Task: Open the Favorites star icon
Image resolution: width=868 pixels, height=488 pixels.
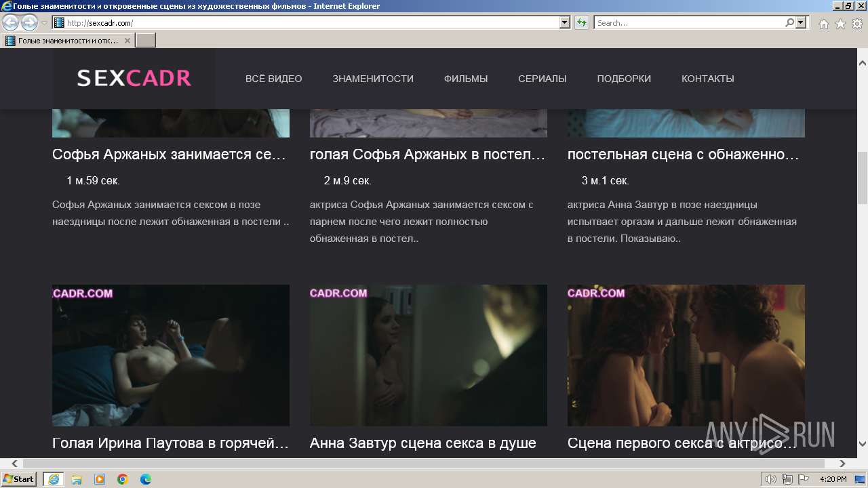Action: [840, 24]
